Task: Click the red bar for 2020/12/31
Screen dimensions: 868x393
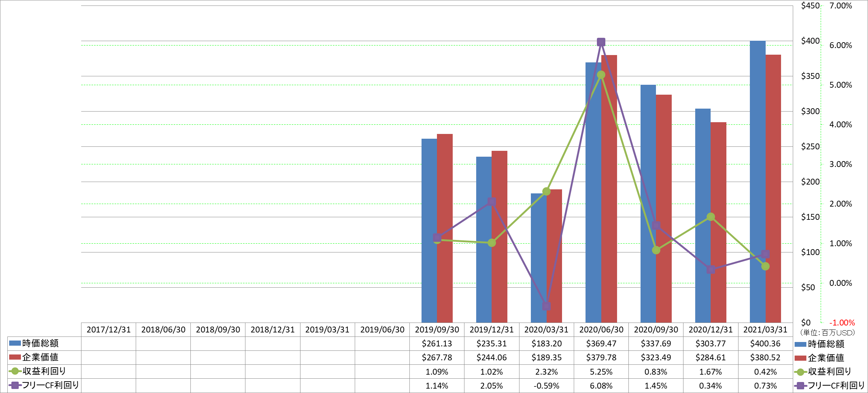Action: tap(718, 222)
